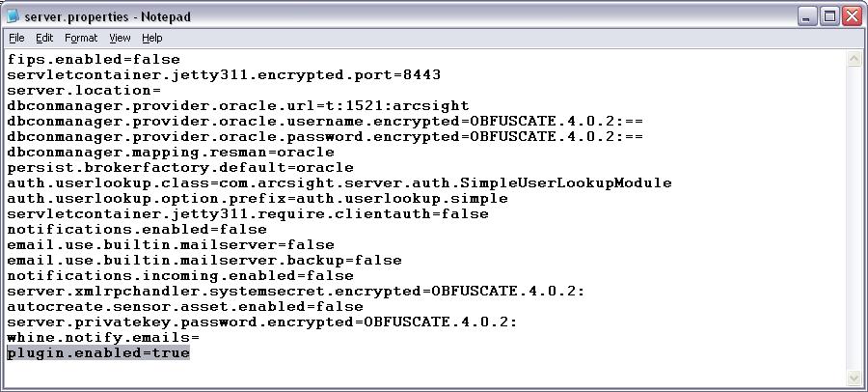Minimize the Notepad window
Image resolution: width=868 pixels, height=392 pixels.
(807, 16)
